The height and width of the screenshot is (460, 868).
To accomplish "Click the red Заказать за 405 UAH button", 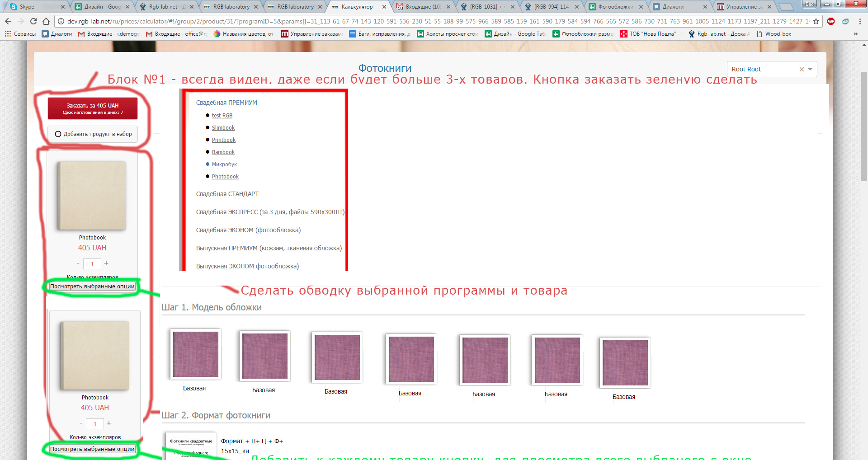I will 93,108.
